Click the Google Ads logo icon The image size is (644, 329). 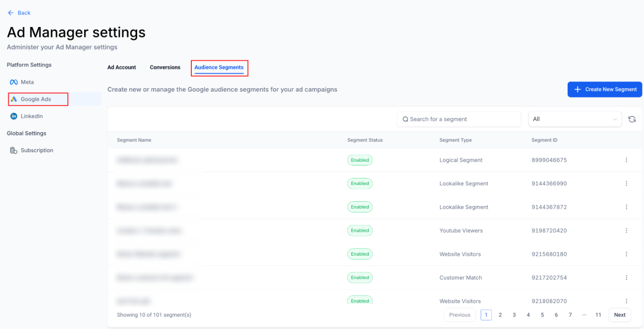coord(14,99)
